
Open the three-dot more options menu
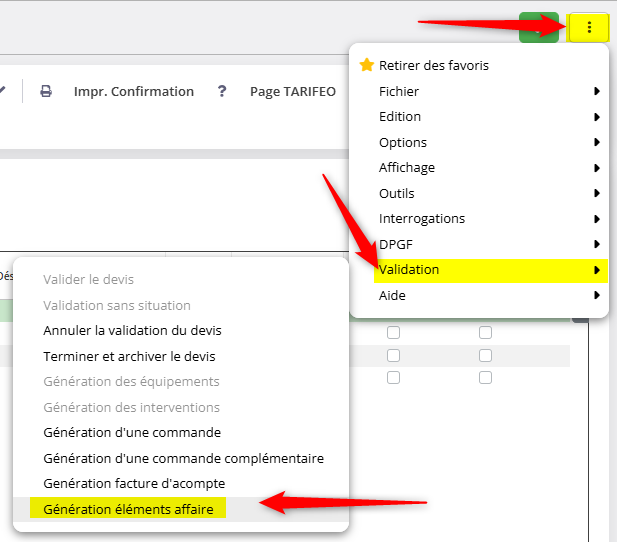click(x=589, y=27)
